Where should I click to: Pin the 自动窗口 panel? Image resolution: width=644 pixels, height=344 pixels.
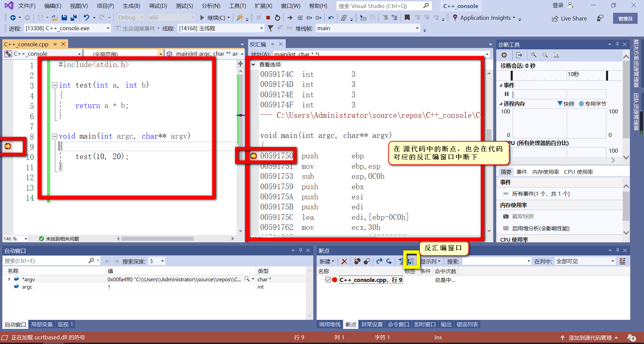point(301,250)
